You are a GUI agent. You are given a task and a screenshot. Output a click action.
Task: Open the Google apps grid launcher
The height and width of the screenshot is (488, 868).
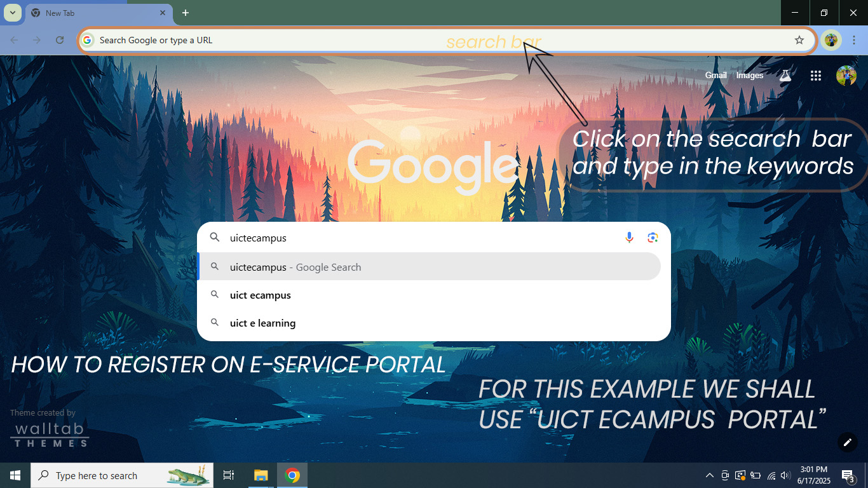815,75
